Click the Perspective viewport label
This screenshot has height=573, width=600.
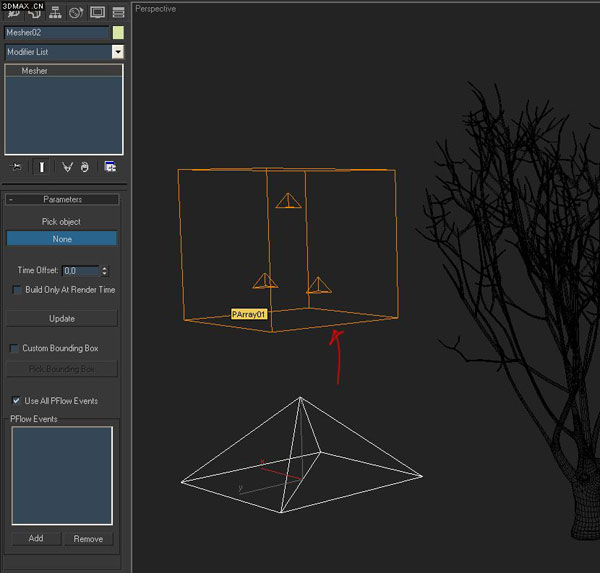pos(155,9)
